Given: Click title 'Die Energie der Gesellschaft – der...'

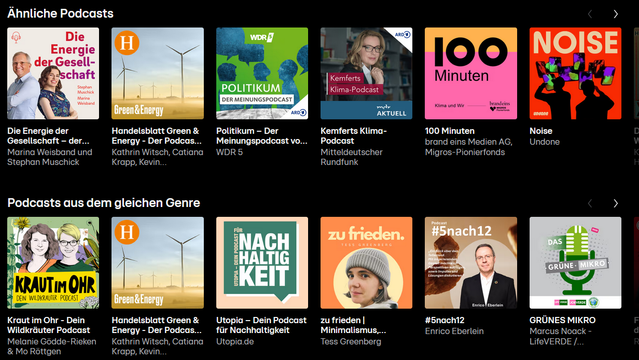Looking at the screenshot, I should (x=48, y=136).
